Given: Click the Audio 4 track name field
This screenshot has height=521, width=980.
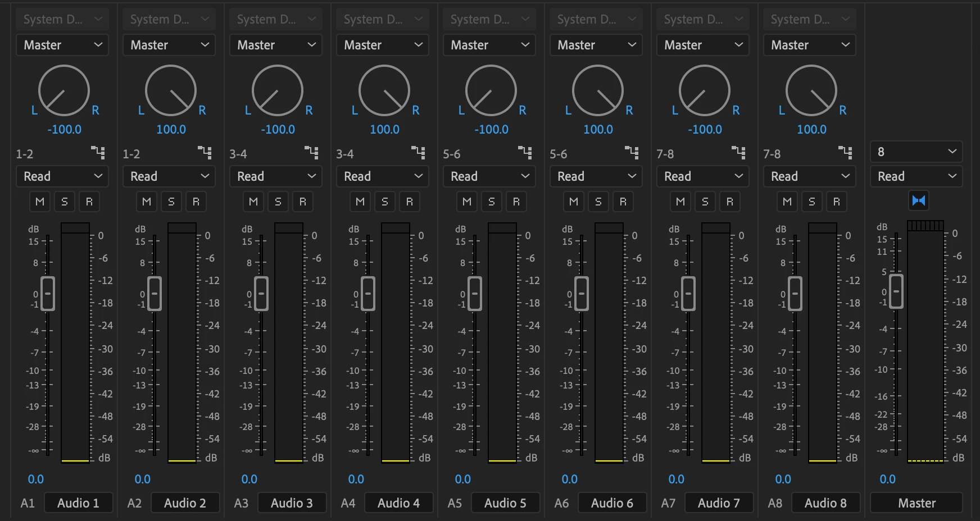Looking at the screenshot, I should click(398, 503).
